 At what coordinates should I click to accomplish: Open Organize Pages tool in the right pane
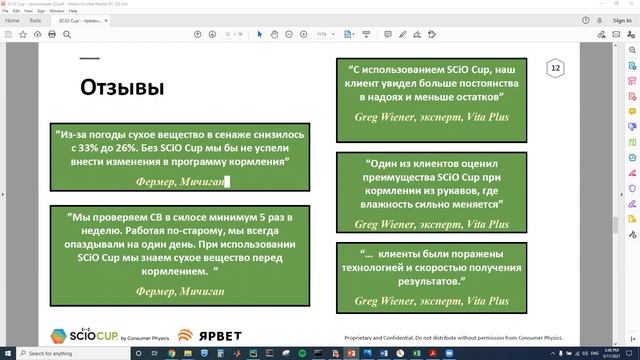(x=632, y=81)
